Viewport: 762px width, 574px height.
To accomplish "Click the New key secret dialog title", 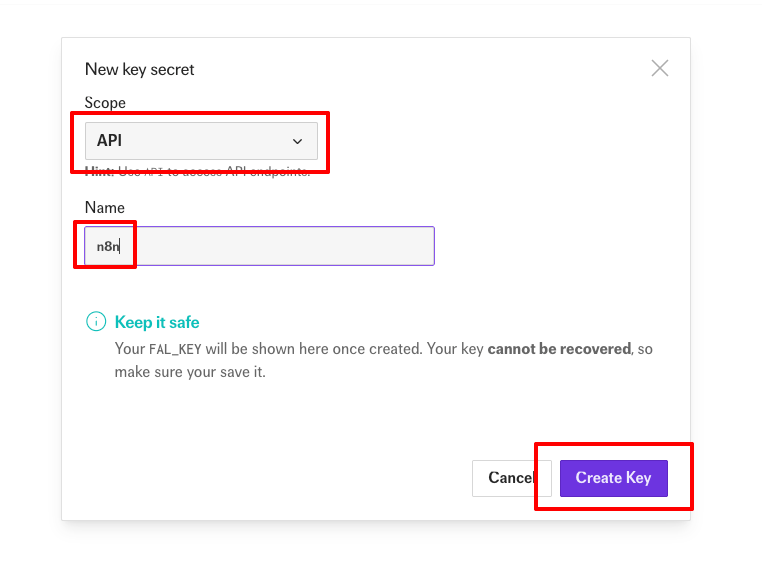I will click(x=139, y=69).
